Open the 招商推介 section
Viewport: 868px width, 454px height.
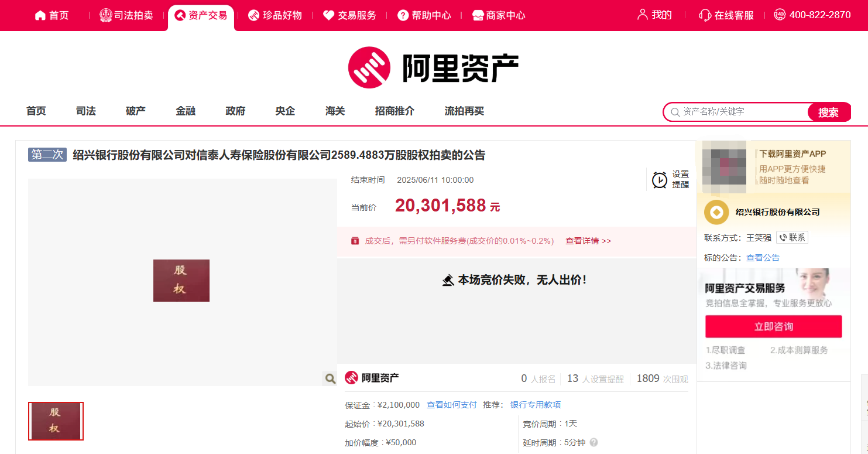tap(394, 111)
